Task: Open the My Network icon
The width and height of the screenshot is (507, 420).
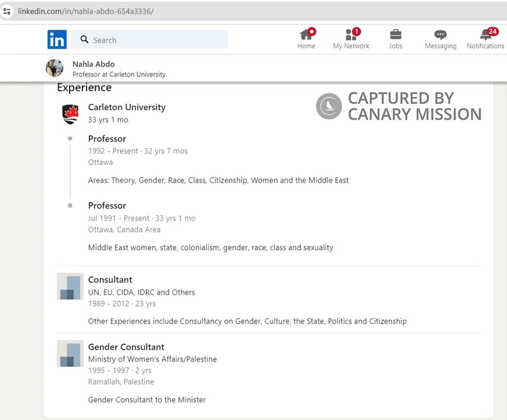Action: click(x=351, y=36)
